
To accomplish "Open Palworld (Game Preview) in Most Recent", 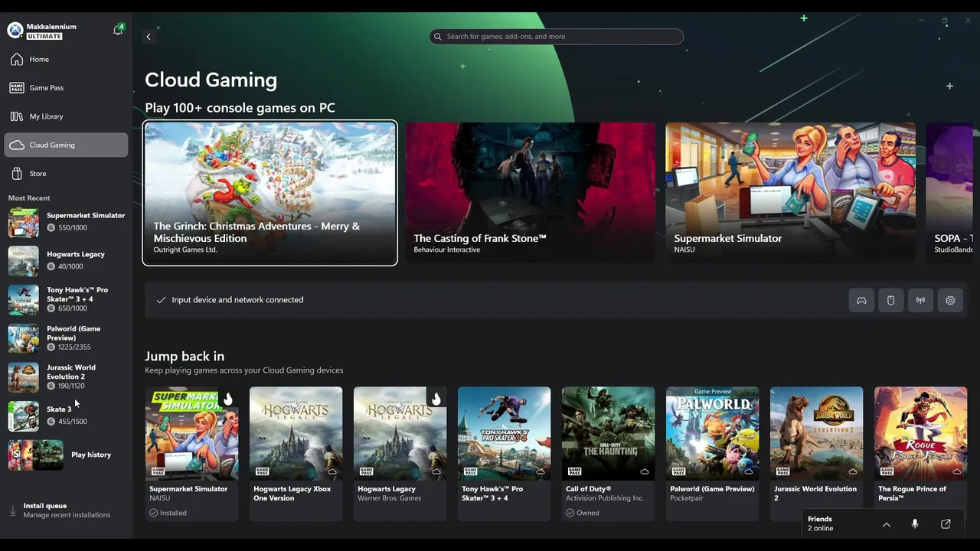I will (x=67, y=338).
